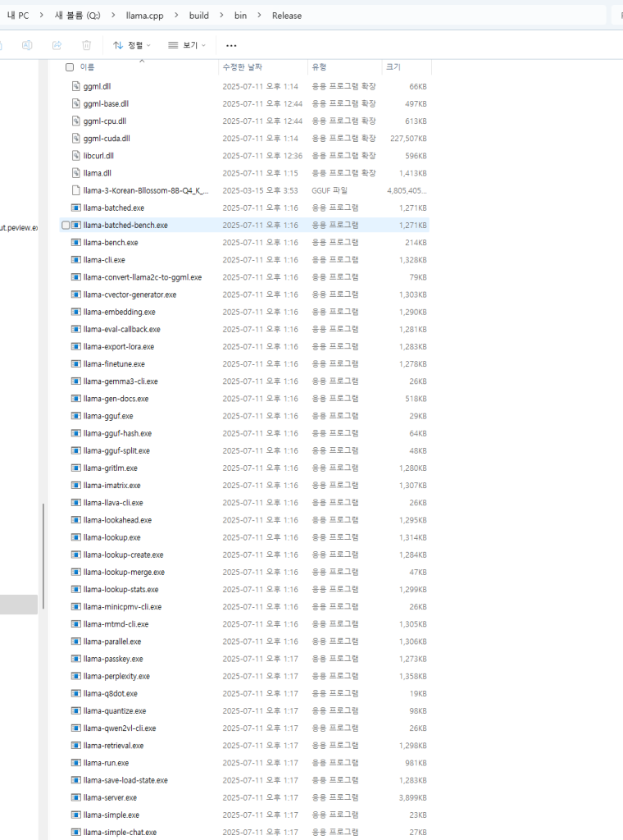Go to 내 PC in the breadcrumb

[18, 16]
